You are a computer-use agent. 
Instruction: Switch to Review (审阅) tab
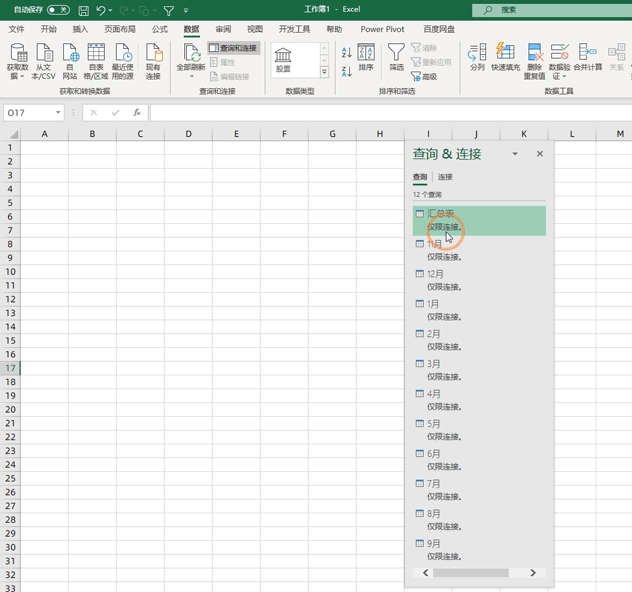pos(223,29)
